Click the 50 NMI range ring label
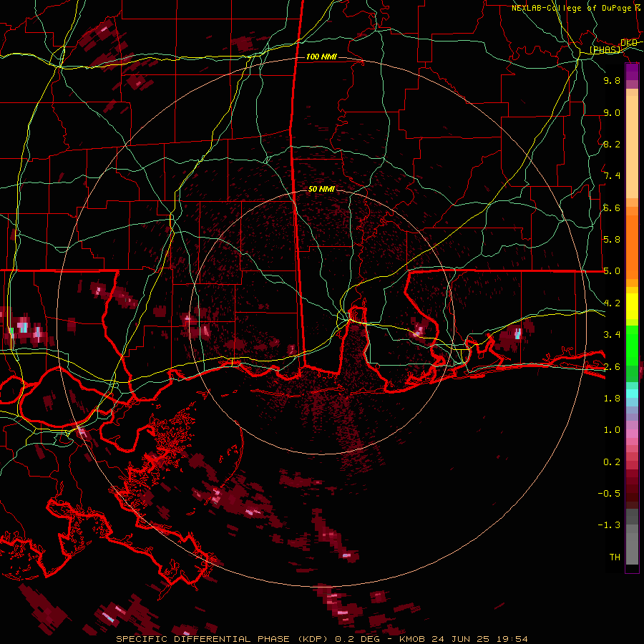Viewport: 644px width, 644px height. (x=321, y=189)
